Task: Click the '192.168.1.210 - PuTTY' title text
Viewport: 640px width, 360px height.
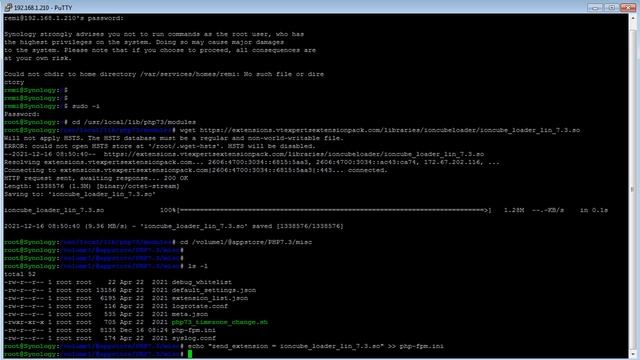Action: 43,8
